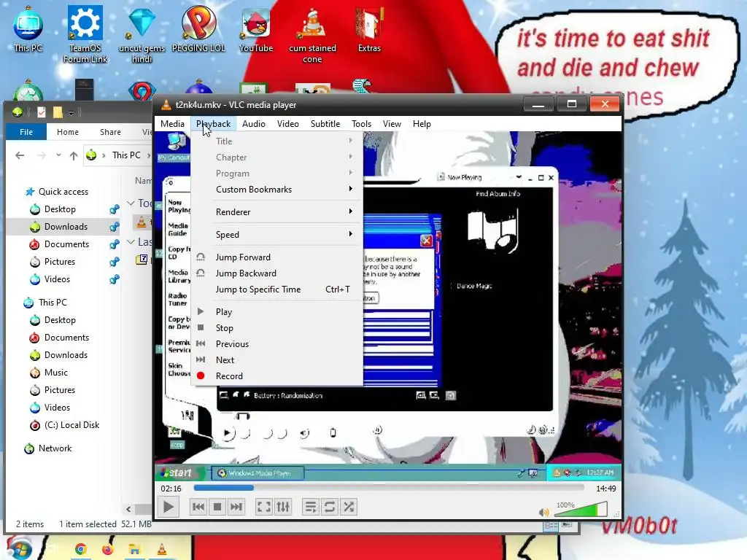Click VLC previous media button
747x560 pixels.
pos(198,507)
